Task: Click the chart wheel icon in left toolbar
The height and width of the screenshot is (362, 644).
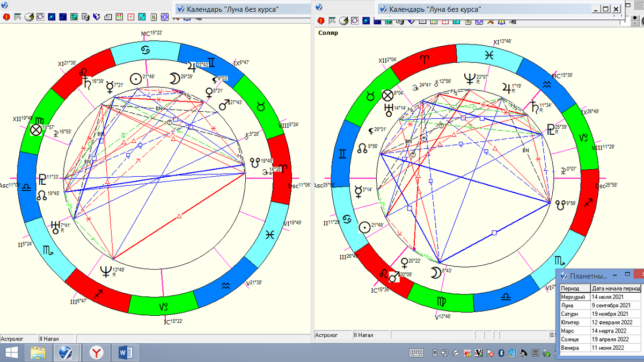Action: coord(40,17)
